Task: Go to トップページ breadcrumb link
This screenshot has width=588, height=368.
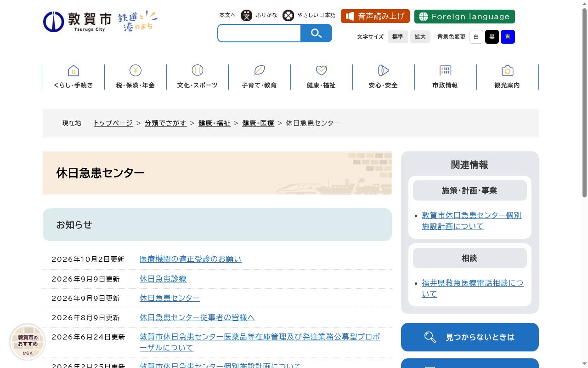Action: (113, 123)
